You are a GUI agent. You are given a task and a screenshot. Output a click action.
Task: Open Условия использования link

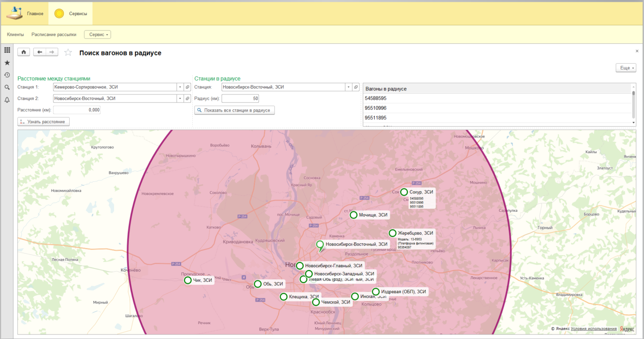coord(594,329)
